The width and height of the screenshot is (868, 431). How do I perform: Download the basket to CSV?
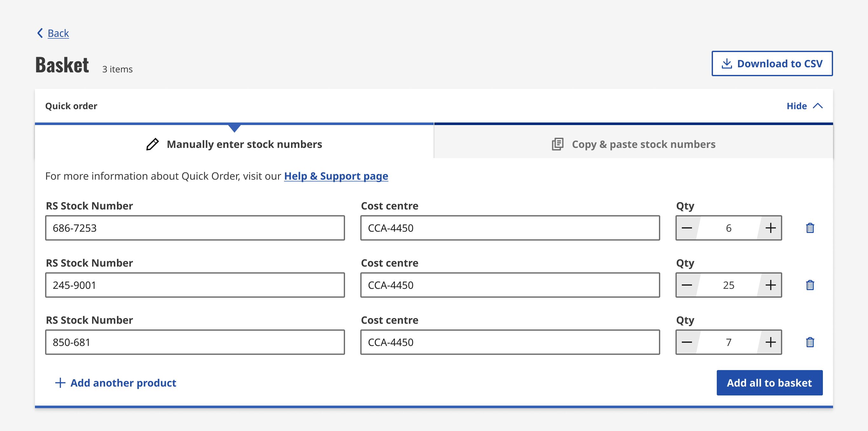pyautogui.click(x=772, y=64)
